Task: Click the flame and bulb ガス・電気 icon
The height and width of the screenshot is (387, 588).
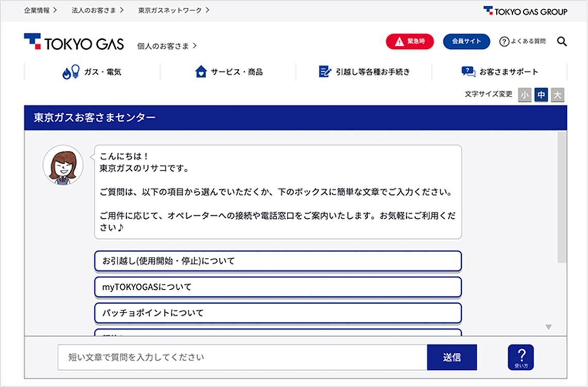Action: [x=71, y=72]
